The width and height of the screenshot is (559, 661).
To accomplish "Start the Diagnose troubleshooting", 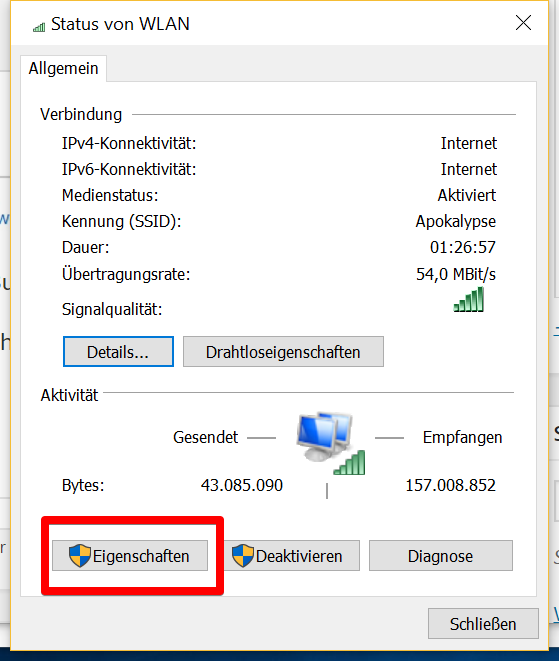I will point(441,556).
